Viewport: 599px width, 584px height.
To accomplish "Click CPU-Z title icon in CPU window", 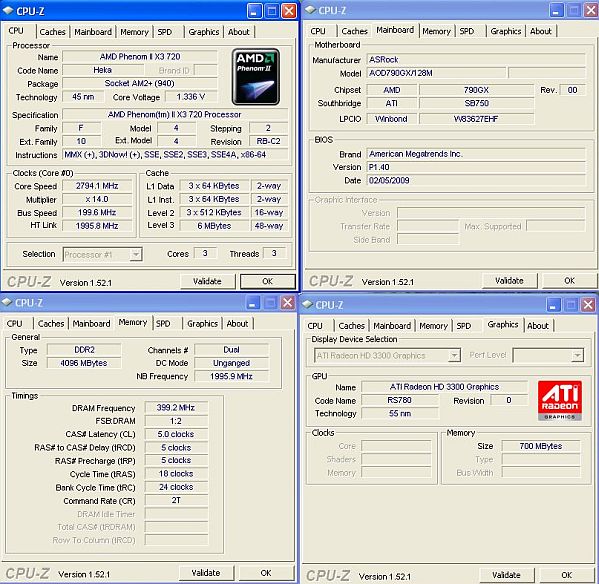I will 8,11.
